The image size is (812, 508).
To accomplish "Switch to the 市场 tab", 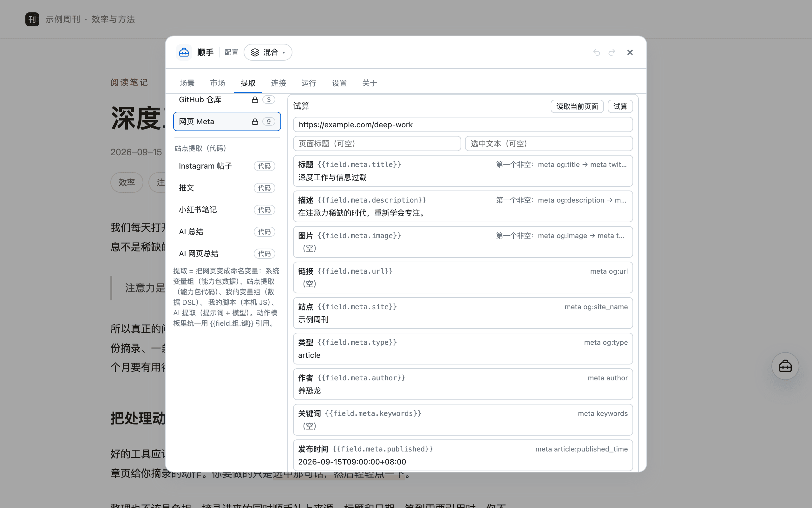I will [x=217, y=83].
